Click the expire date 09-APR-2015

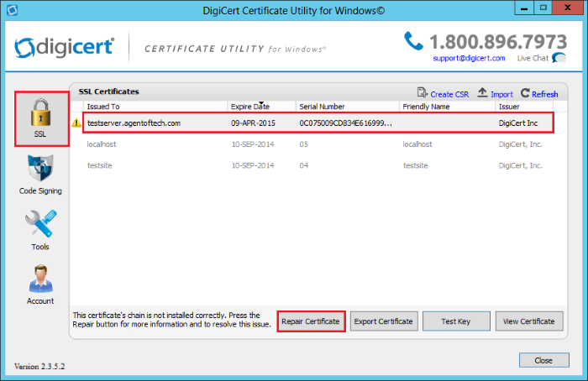(x=253, y=123)
